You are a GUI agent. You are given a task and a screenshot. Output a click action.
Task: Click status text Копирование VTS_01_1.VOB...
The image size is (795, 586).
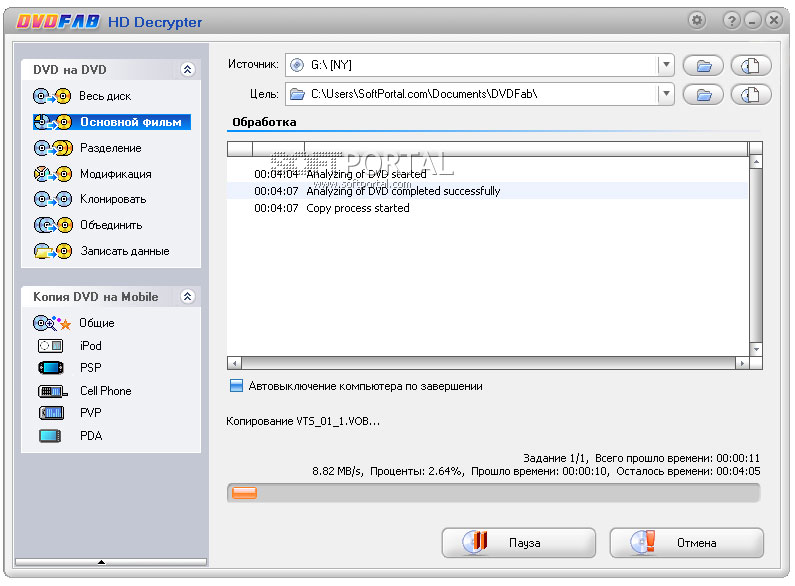[303, 421]
